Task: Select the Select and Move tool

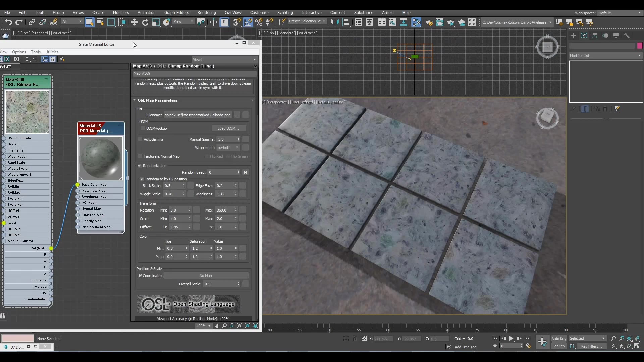Action: [x=134, y=22]
